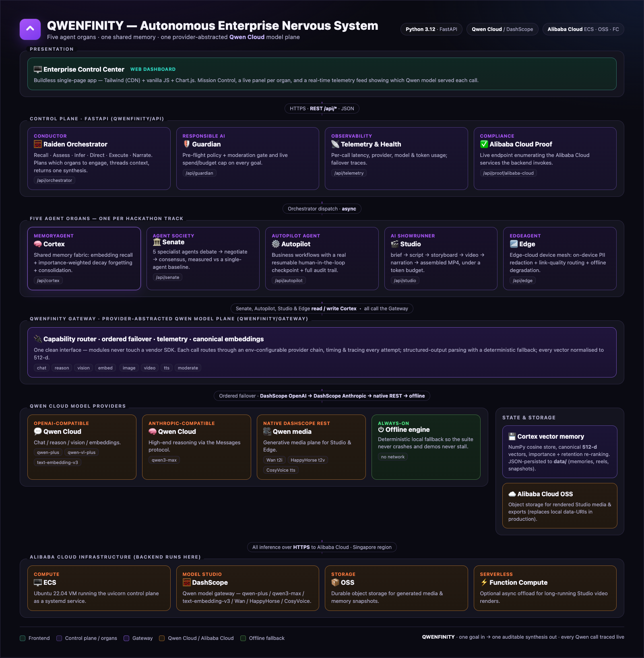The width and height of the screenshot is (644, 658).
Task: Click the qwen3-max model tag
Action: (164, 460)
